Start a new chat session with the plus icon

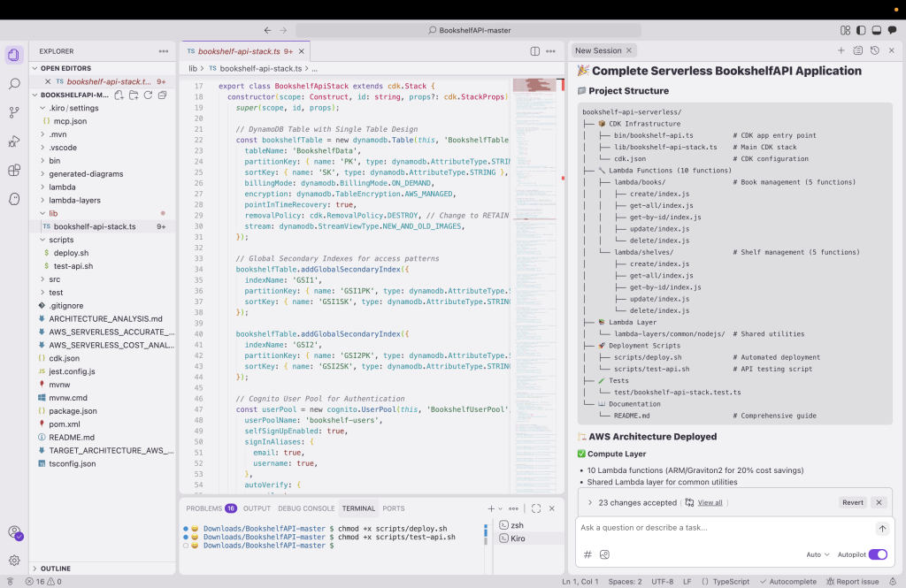(x=841, y=50)
